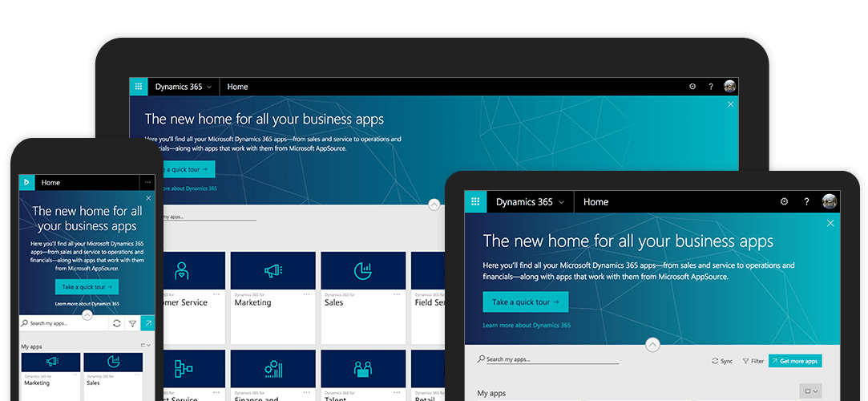
Task: Open the Marketing megaphone tile on the phone
Action: 51,362
